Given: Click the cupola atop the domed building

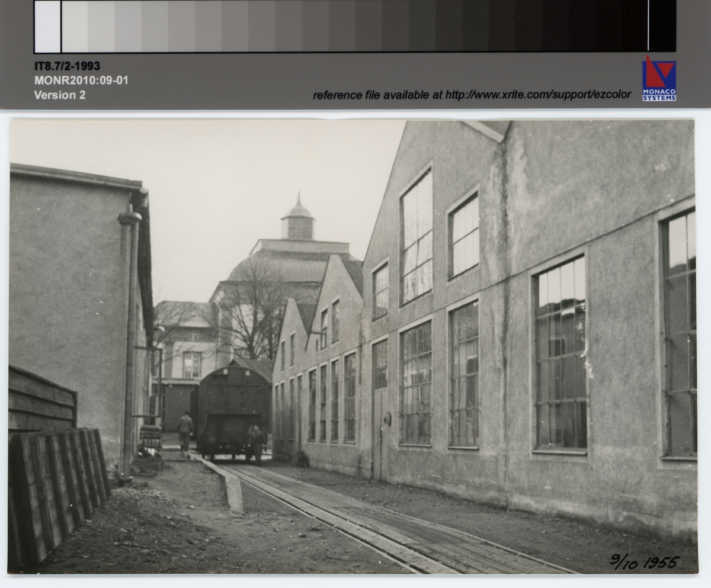Looking at the screenshot, I should [x=298, y=220].
